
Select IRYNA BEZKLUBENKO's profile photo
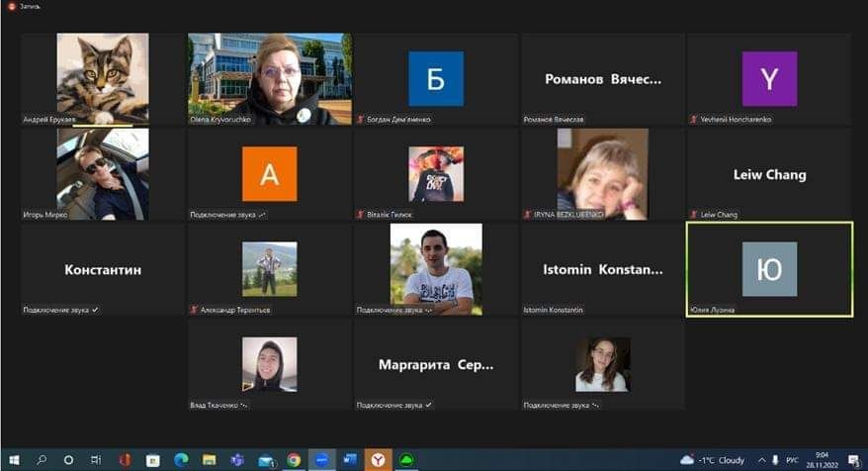click(x=602, y=174)
